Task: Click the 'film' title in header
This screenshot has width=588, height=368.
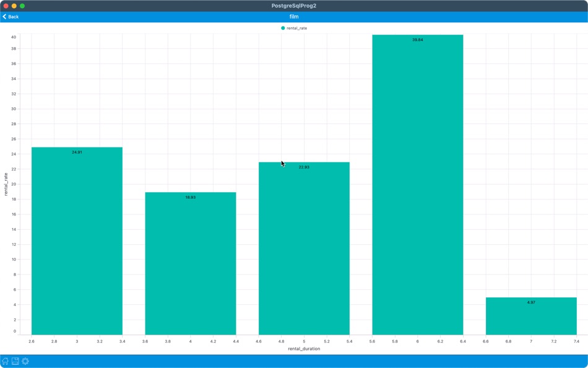Action: tap(294, 17)
